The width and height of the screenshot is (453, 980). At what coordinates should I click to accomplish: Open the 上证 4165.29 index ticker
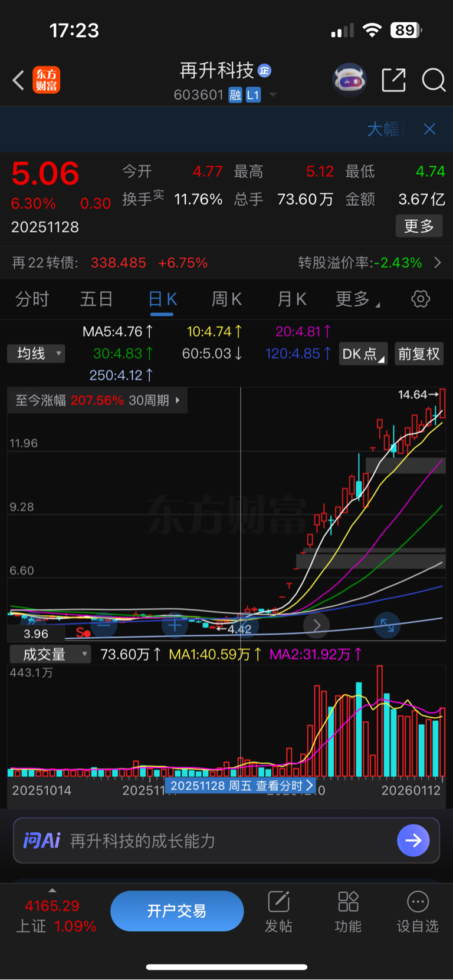(x=56, y=916)
